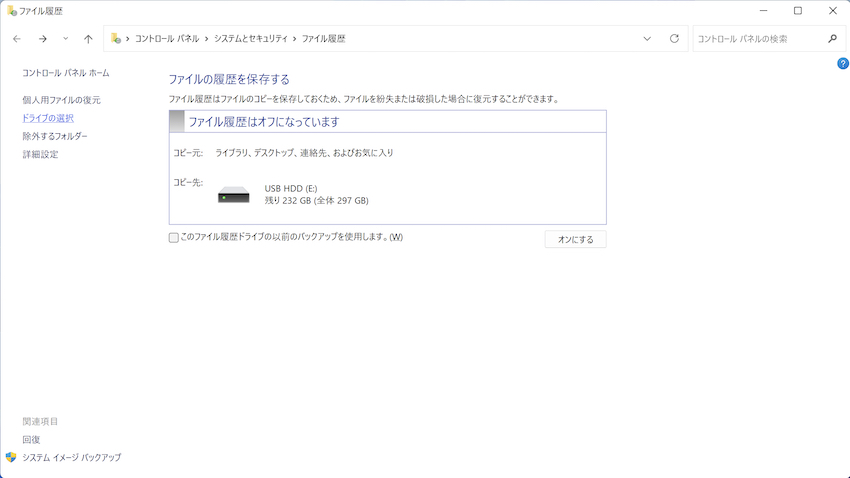Go forward with the forward arrow
Screen dimensions: 850x478
coord(42,39)
